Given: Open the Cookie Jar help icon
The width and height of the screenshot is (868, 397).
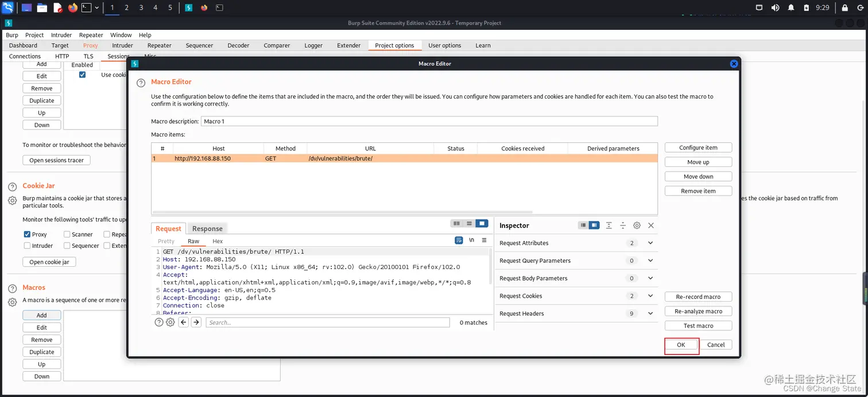Looking at the screenshot, I should 12,187.
